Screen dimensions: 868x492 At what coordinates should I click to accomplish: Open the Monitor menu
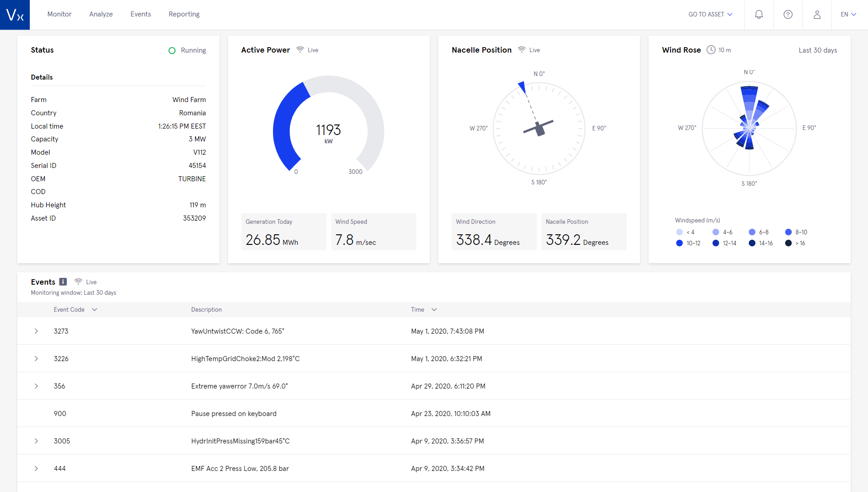pos(60,14)
